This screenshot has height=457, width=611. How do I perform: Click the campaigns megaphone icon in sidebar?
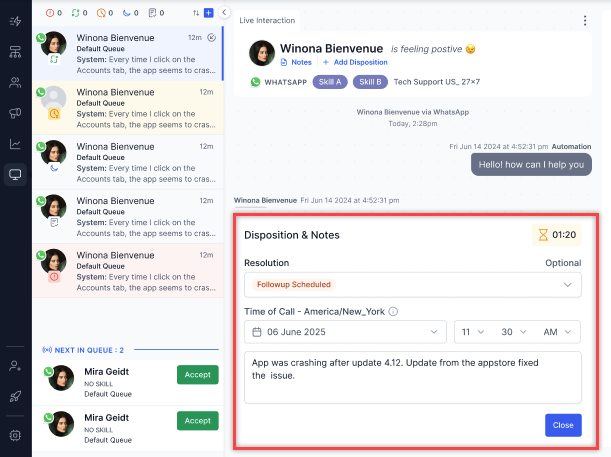pos(15,113)
